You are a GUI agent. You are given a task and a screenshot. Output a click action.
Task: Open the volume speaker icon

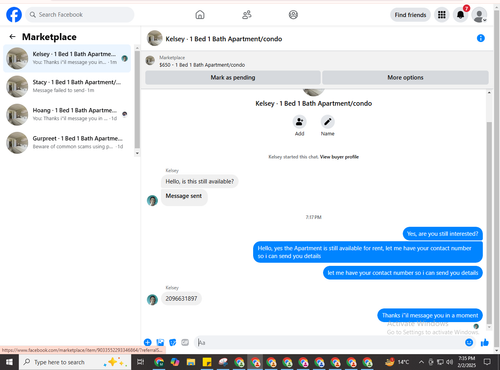click(450, 362)
